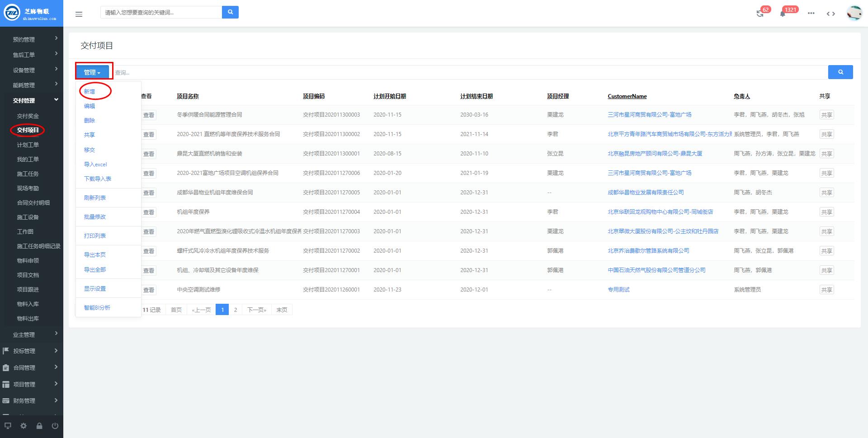868x438 pixels.
Task: Open the bell notifications with badge 1321
Action: click(x=783, y=14)
